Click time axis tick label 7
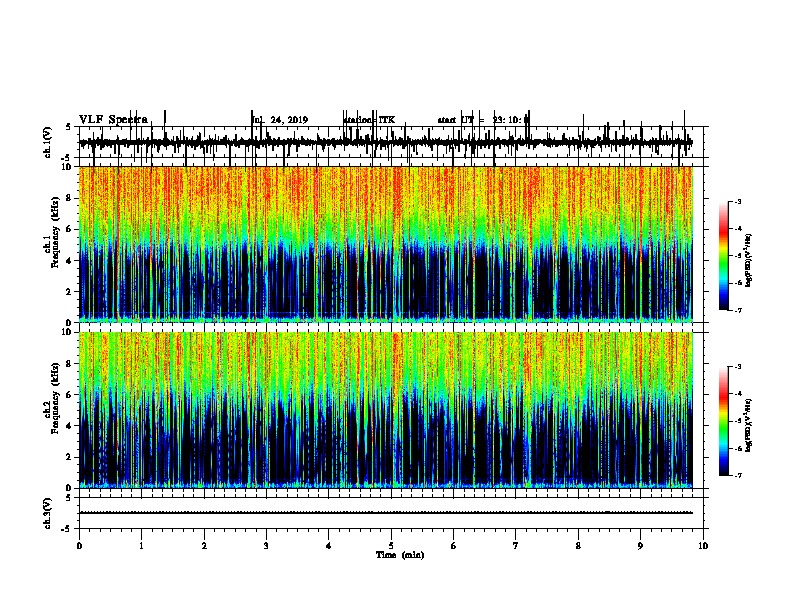 pos(516,546)
